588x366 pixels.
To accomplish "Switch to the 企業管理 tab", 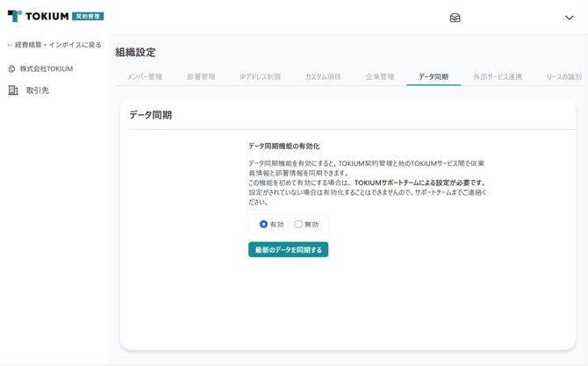I will 380,77.
